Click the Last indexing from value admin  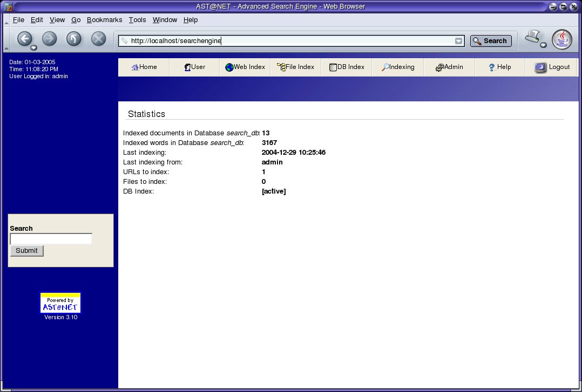click(272, 162)
